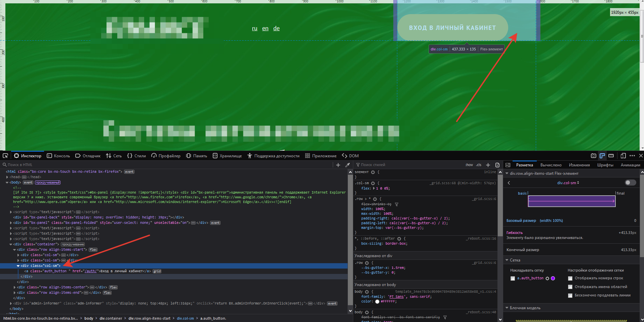Enable 'Бесконечно продлевать линии' checkbox

tap(570, 295)
